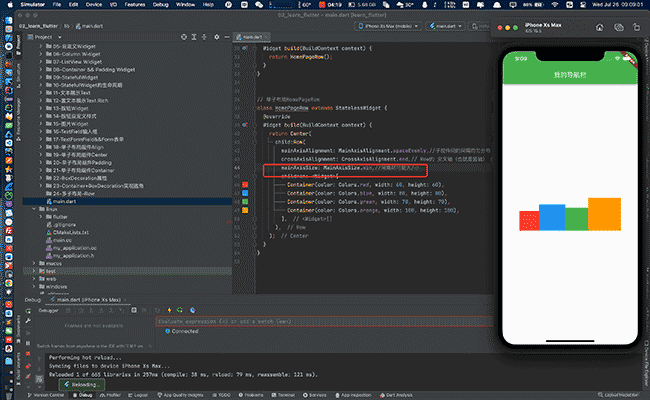650x400 pixels.
Task: Click orange color swatch in gutter
Action: point(245,210)
